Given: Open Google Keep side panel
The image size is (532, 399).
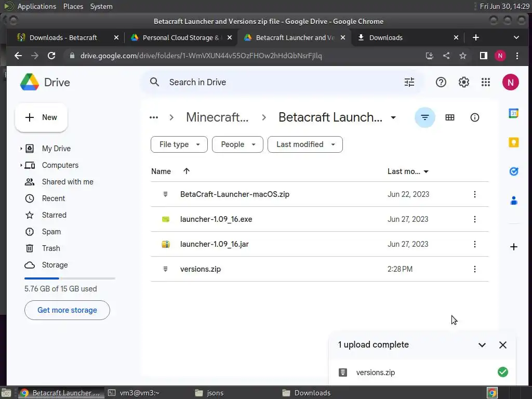Looking at the screenshot, I should [513, 142].
